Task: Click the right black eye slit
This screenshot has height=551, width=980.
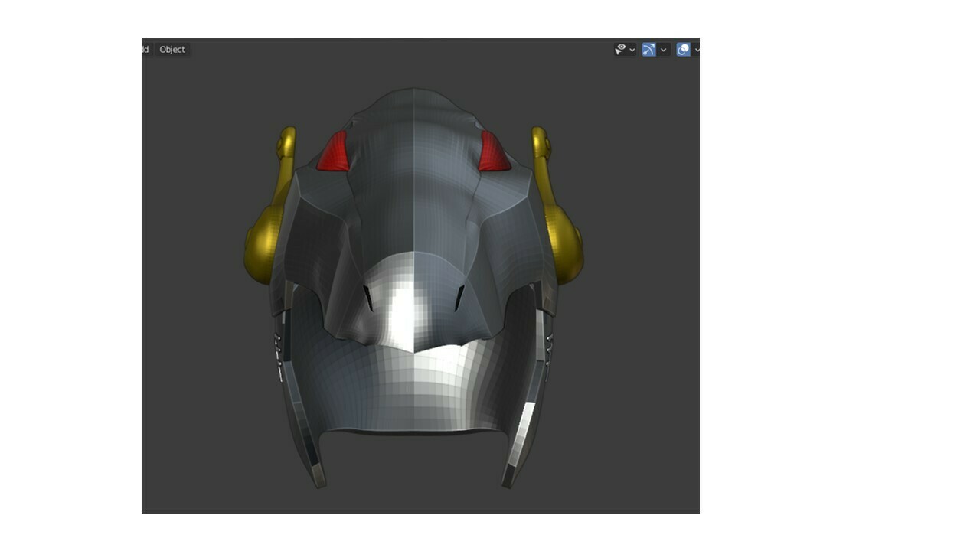Action: pos(459,298)
